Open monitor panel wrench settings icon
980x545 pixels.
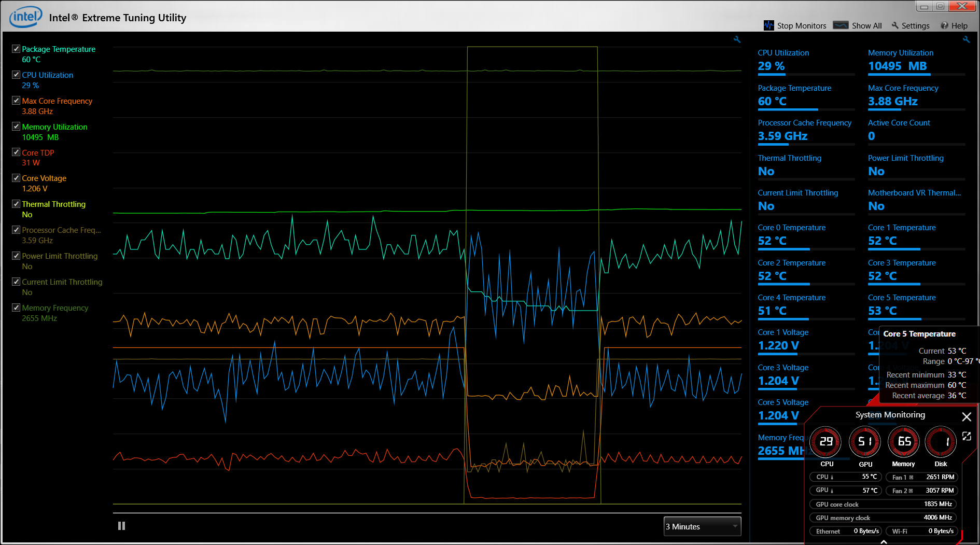tap(966, 39)
